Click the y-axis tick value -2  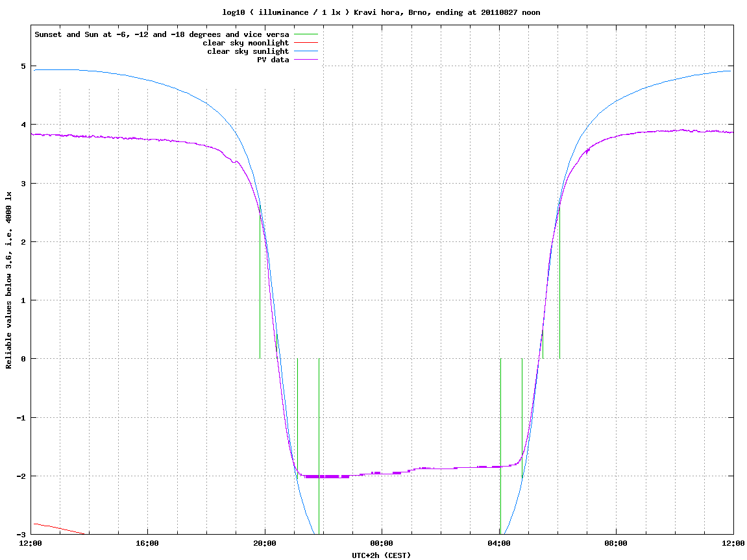[21, 476]
